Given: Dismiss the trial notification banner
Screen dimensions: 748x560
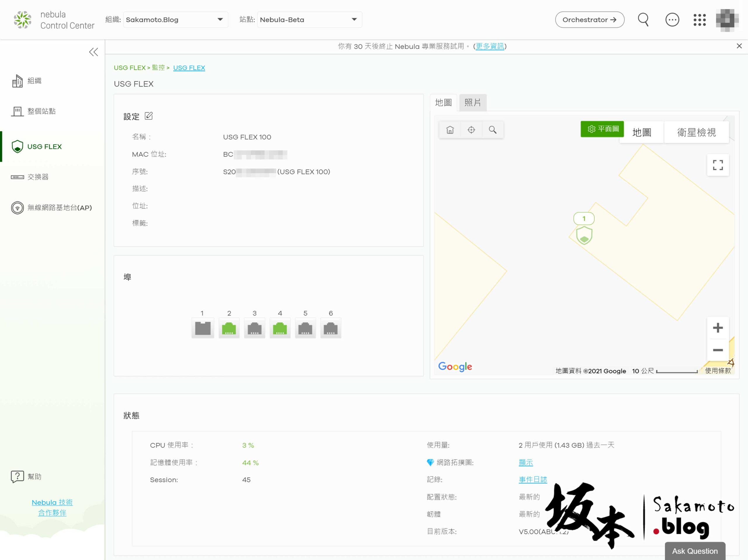Looking at the screenshot, I should tap(739, 46).
